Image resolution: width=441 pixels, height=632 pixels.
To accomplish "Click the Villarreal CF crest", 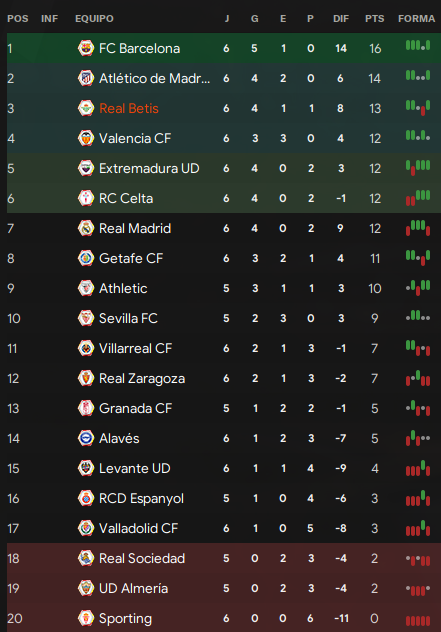I will 86,348.
